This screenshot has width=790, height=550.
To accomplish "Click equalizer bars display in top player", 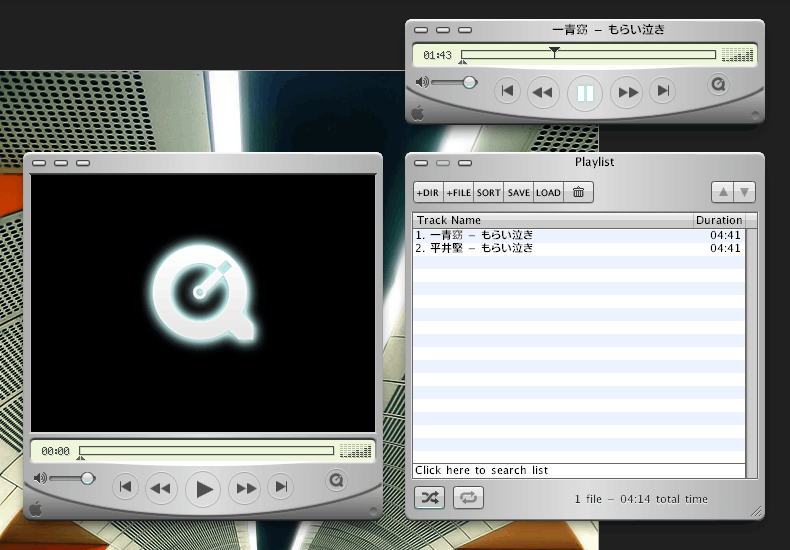I will click(x=738, y=54).
